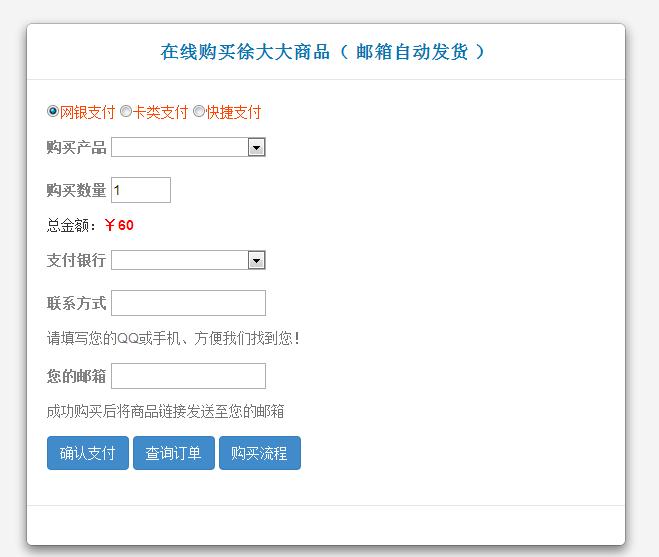
Task: Open the 购买产品 select box
Action: point(180,148)
